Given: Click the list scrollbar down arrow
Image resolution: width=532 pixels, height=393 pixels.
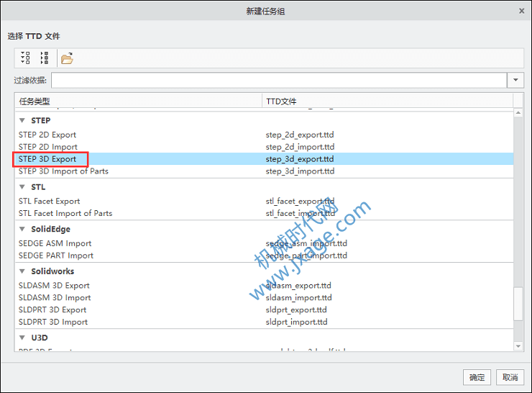Looking at the screenshot, I should coord(518,346).
